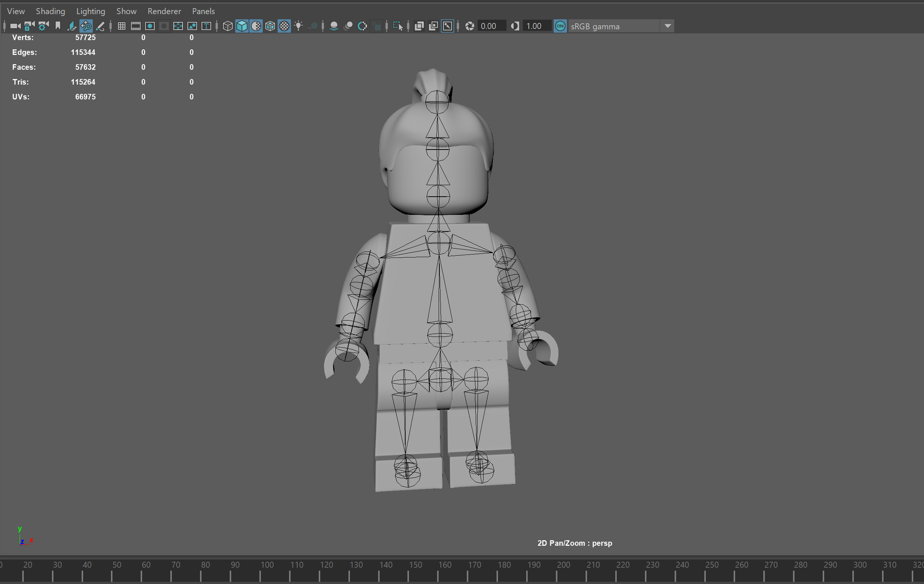Toggle Use Default Material icon

coord(256,26)
